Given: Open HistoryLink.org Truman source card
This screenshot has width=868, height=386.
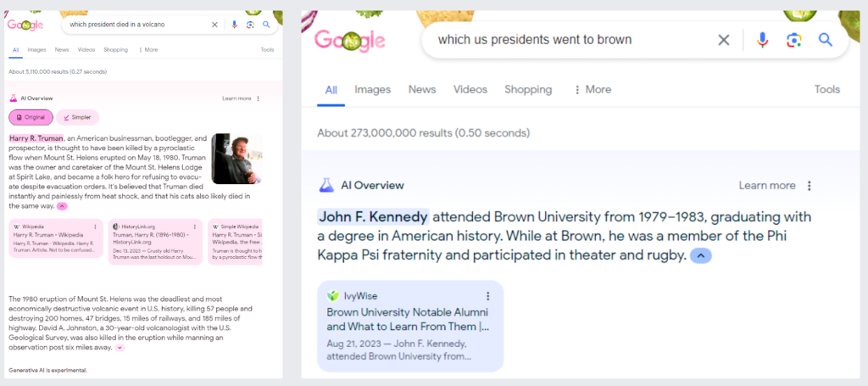Looking at the screenshot, I should click(155, 242).
